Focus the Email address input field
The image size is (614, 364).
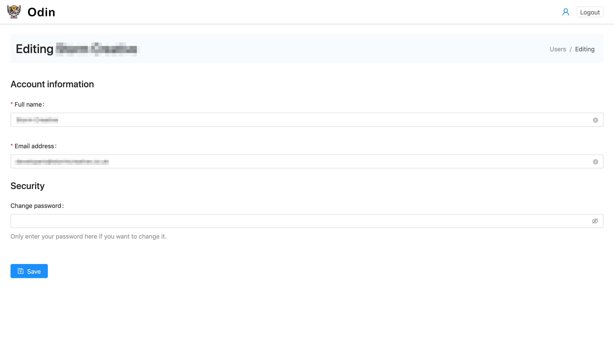pos(307,161)
